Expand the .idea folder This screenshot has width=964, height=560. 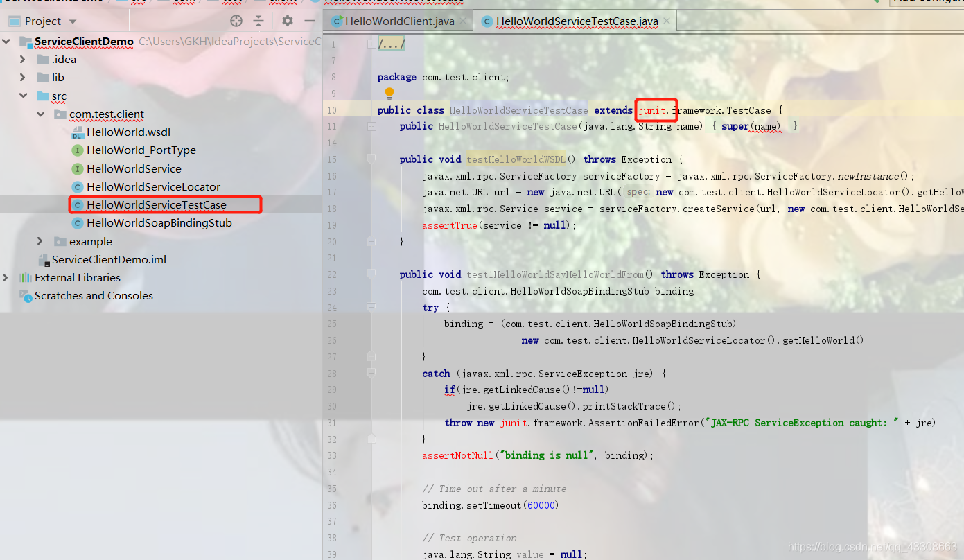click(23, 60)
